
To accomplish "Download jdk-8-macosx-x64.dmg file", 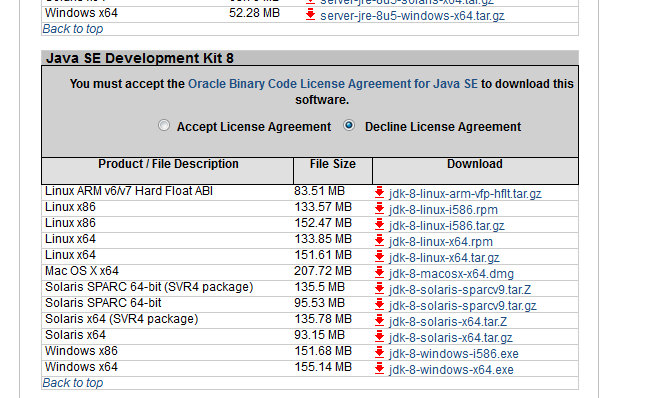I will pyautogui.click(x=451, y=274).
